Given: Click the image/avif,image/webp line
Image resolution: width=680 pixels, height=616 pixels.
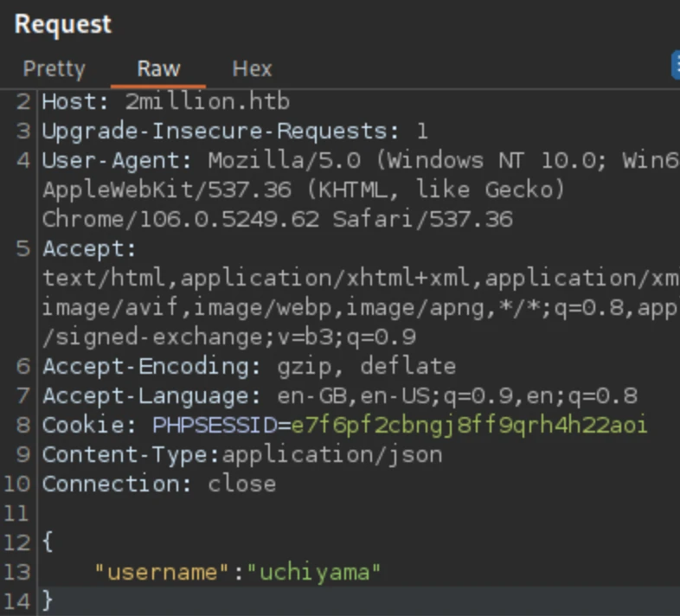Looking at the screenshot, I should click(361, 307).
